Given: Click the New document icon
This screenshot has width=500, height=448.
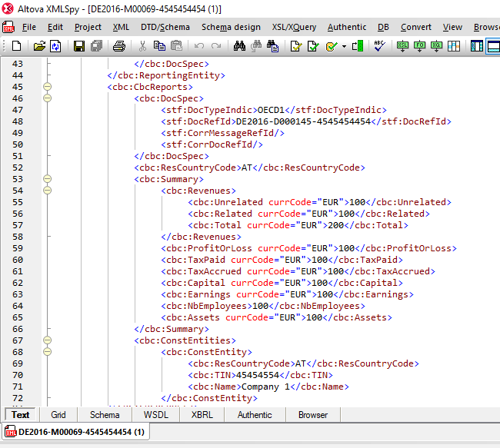Looking at the screenshot, I should (x=16, y=46).
